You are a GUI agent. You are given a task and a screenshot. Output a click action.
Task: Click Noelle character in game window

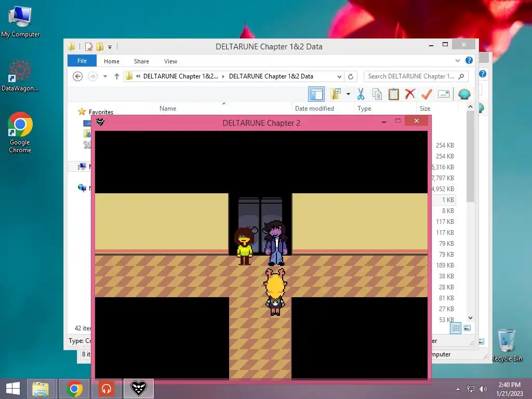click(x=275, y=292)
